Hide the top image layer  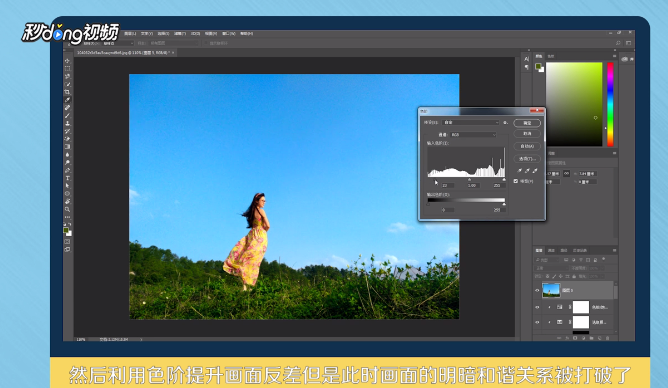click(537, 290)
